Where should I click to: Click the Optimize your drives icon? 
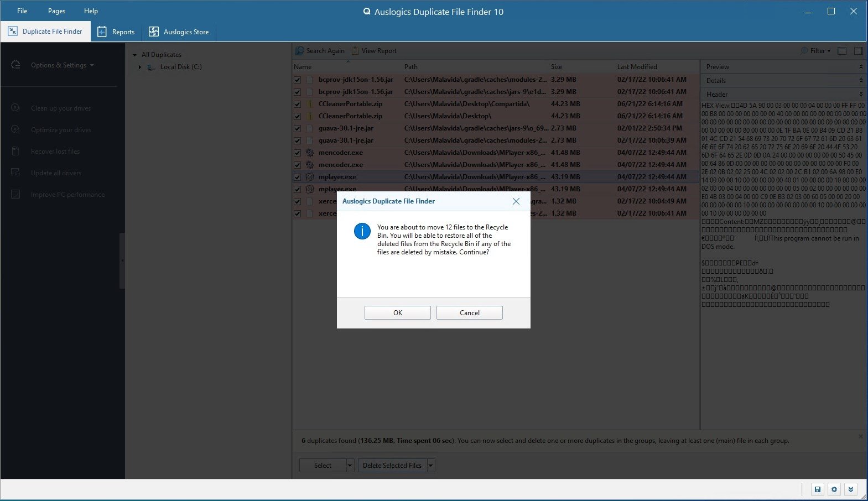[15, 129]
